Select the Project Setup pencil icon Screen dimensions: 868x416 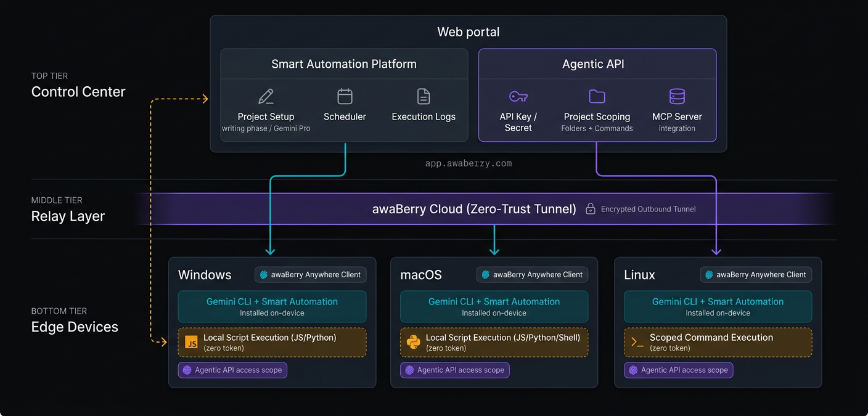[x=266, y=97]
